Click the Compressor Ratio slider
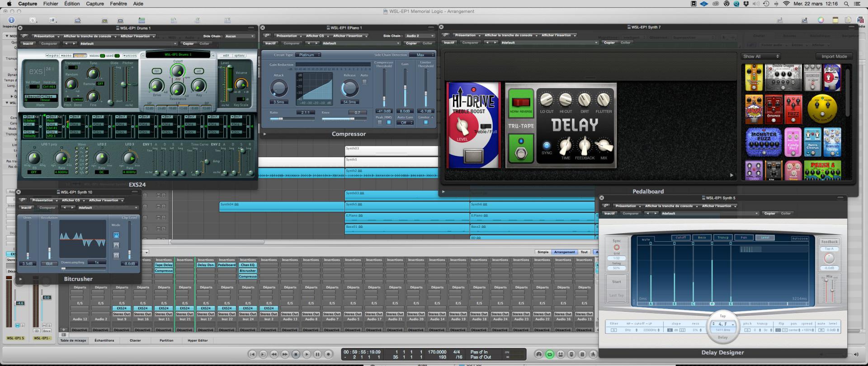 [x=292, y=118]
